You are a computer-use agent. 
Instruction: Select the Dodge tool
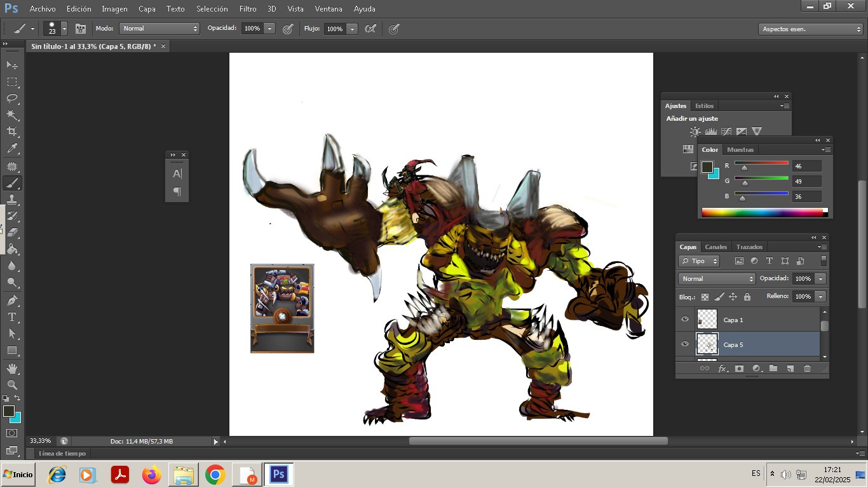point(12,282)
